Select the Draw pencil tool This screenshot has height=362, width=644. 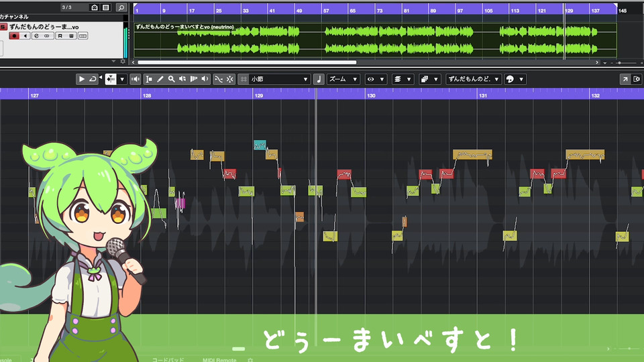pos(160,79)
